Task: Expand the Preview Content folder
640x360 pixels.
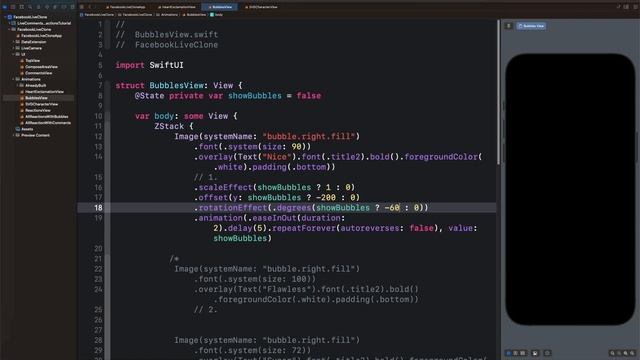Action: tap(13, 135)
